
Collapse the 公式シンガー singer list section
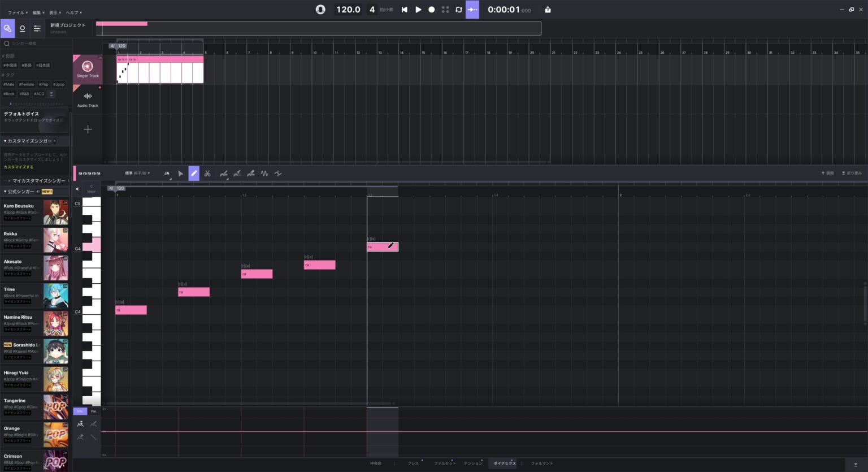click(5, 191)
